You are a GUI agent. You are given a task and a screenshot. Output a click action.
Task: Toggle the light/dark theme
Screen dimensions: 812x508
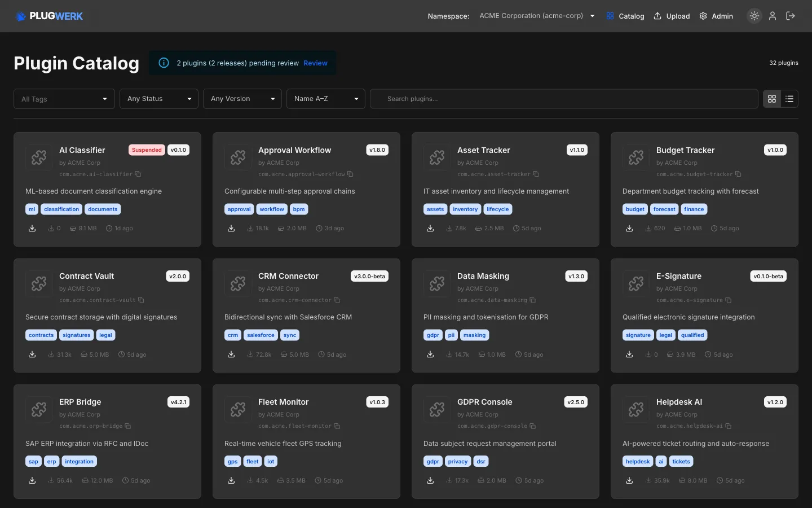pyautogui.click(x=754, y=16)
